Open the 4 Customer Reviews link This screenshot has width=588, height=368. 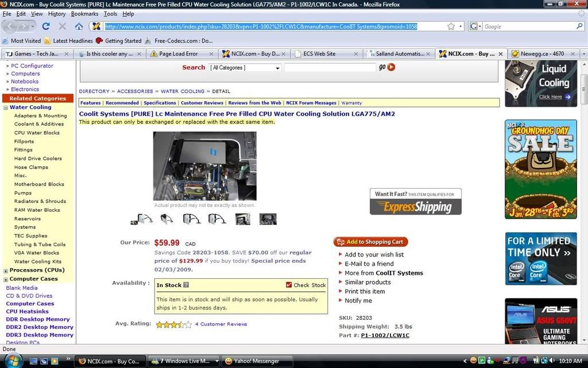[x=220, y=324]
